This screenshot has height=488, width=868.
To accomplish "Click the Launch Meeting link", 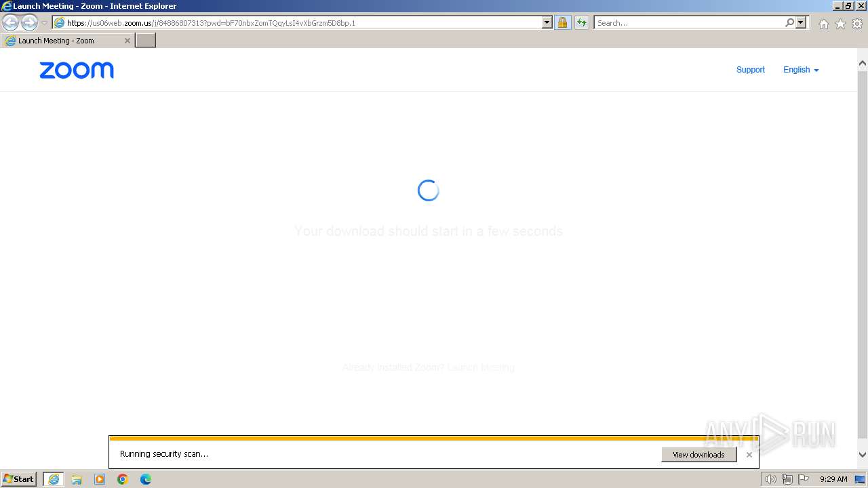I will click(x=481, y=367).
